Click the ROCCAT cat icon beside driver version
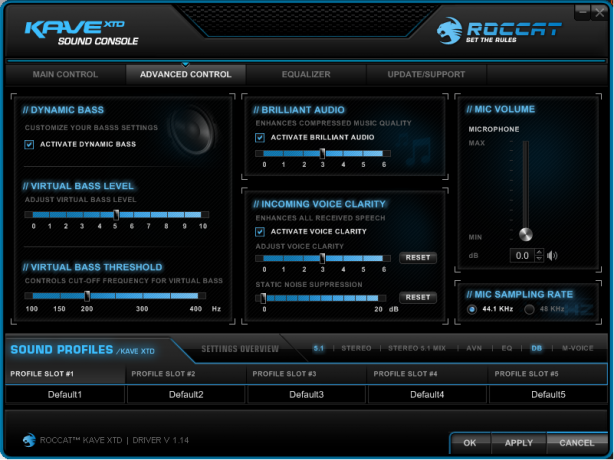The image size is (614, 460). click(x=29, y=440)
